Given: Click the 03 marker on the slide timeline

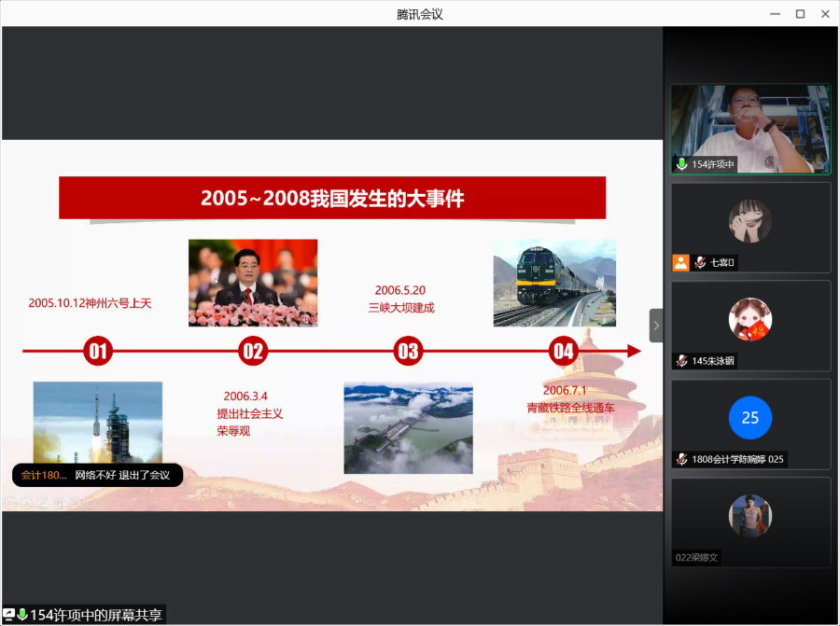Looking at the screenshot, I should click(408, 352).
